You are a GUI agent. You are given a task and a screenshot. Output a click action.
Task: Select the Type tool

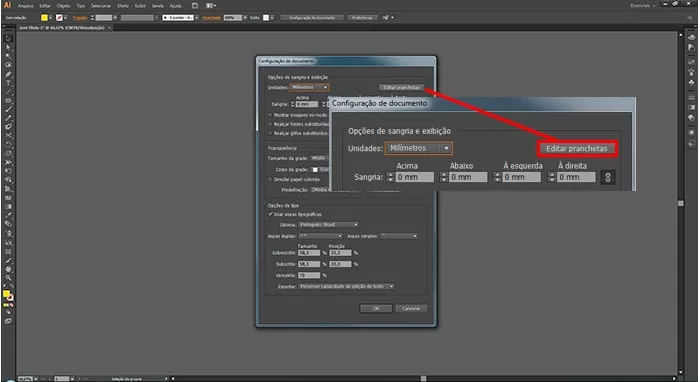(8, 83)
